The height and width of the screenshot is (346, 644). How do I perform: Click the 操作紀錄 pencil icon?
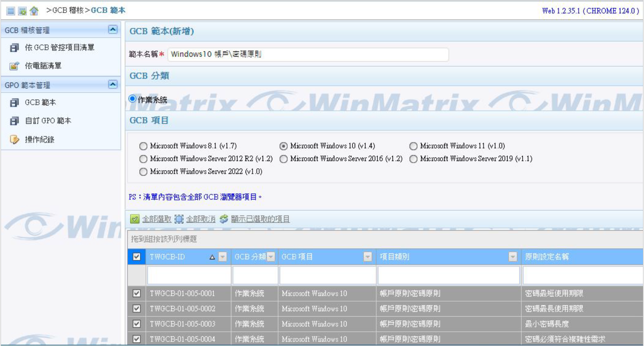coord(14,140)
